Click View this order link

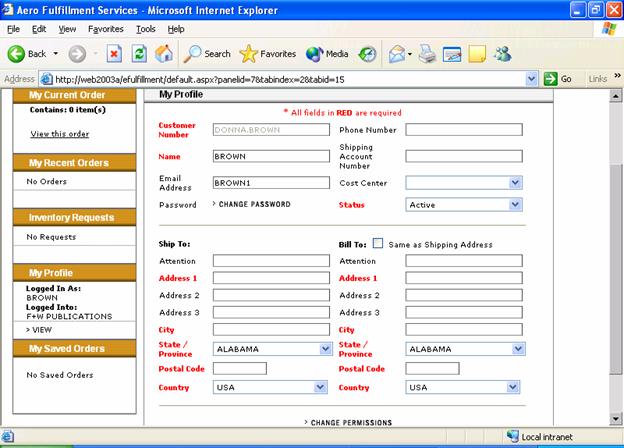60,134
